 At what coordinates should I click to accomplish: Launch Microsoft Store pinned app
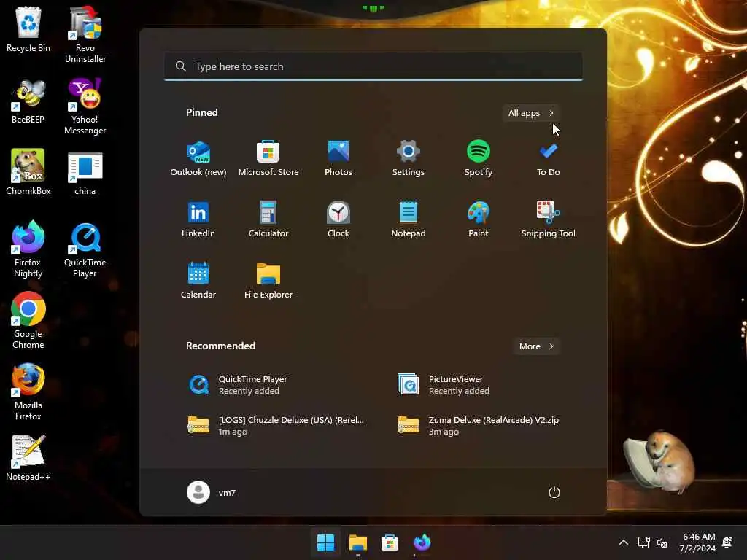click(268, 159)
